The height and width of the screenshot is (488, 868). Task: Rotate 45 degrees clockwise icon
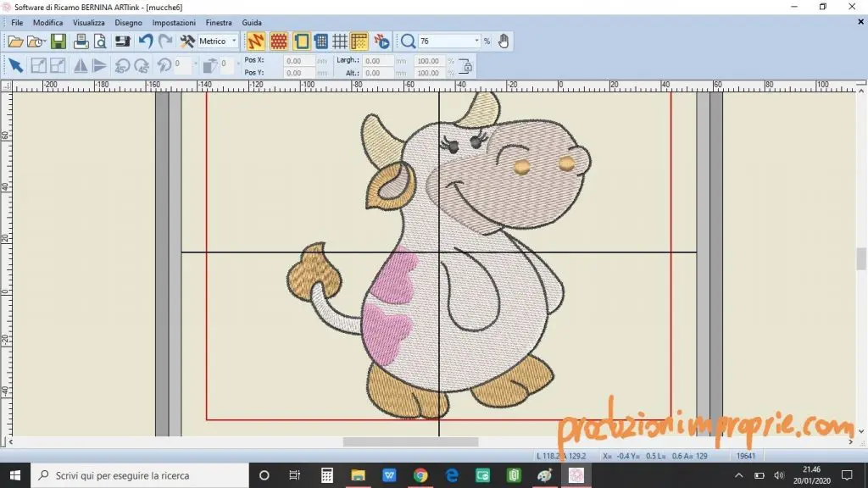pyautogui.click(x=142, y=66)
